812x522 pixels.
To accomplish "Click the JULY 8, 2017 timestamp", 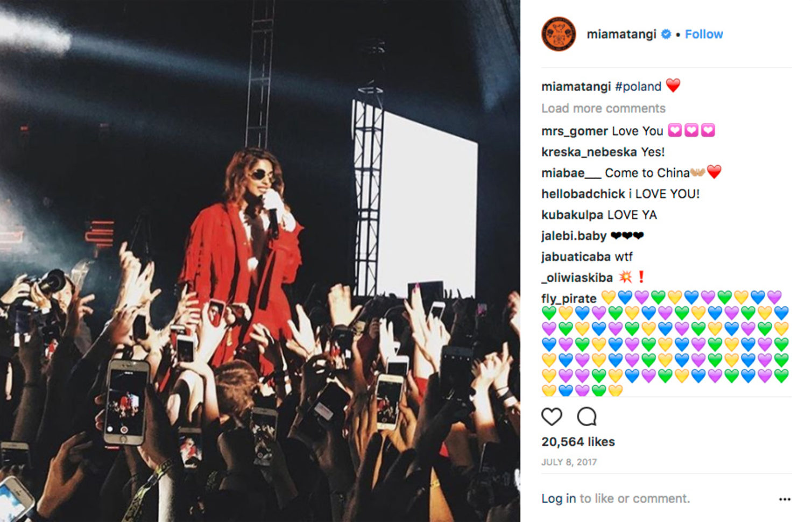I will [569, 462].
